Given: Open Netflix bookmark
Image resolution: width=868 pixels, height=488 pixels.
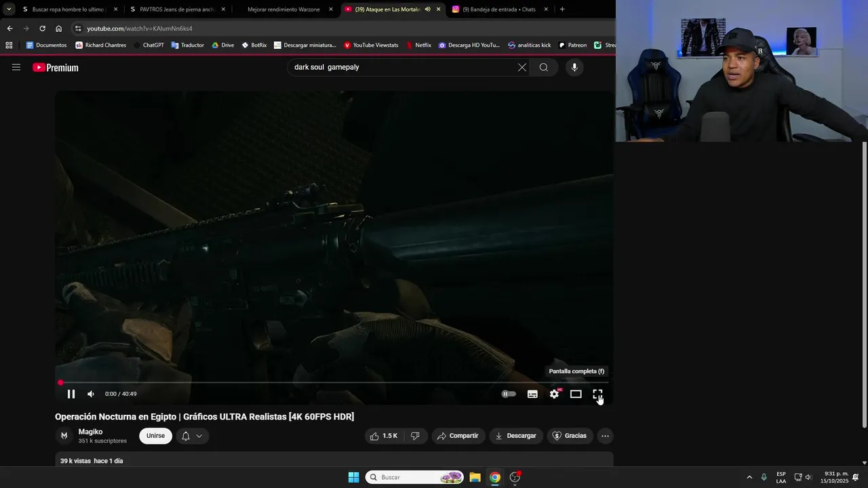Looking at the screenshot, I should click(x=418, y=45).
